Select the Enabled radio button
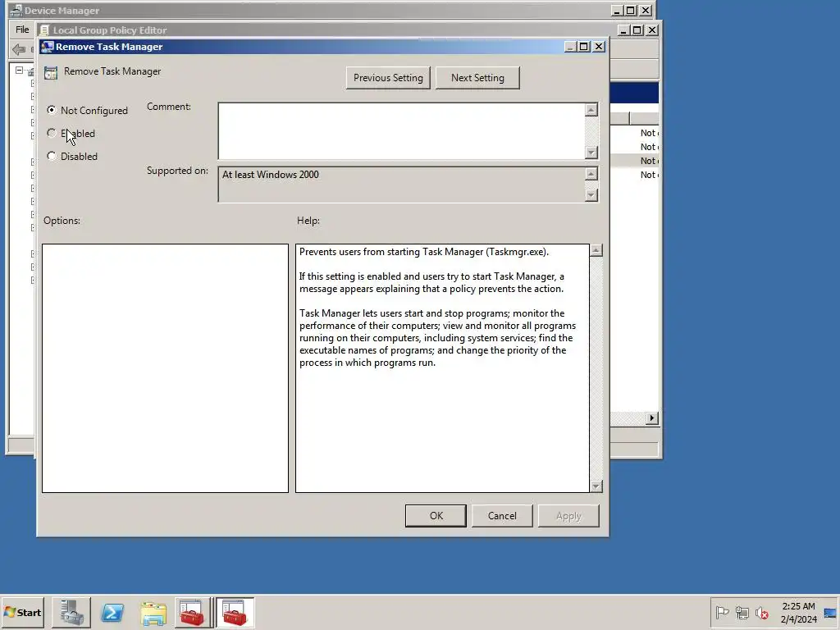The width and height of the screenshot is (840, 630). click(52, 133)
